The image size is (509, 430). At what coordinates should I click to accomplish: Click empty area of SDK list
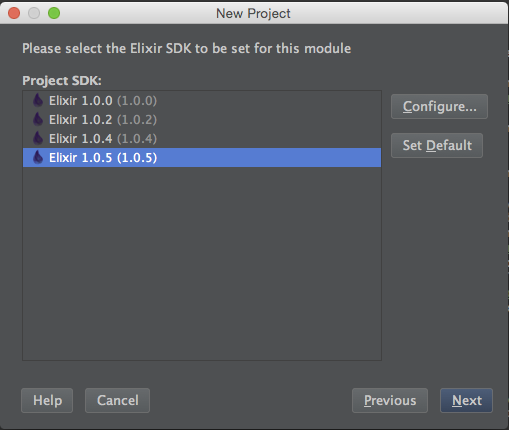202,263
